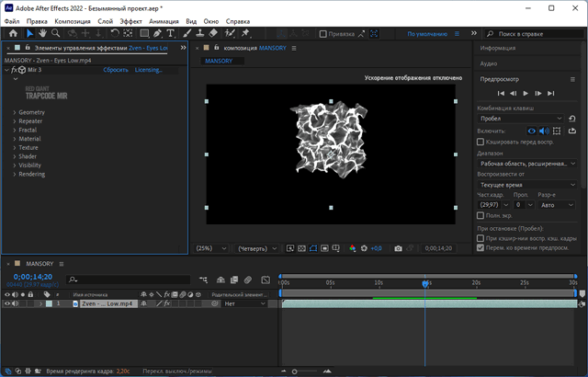Expand the Fractal property group
The image size is (588, 377).
[14, 130]
